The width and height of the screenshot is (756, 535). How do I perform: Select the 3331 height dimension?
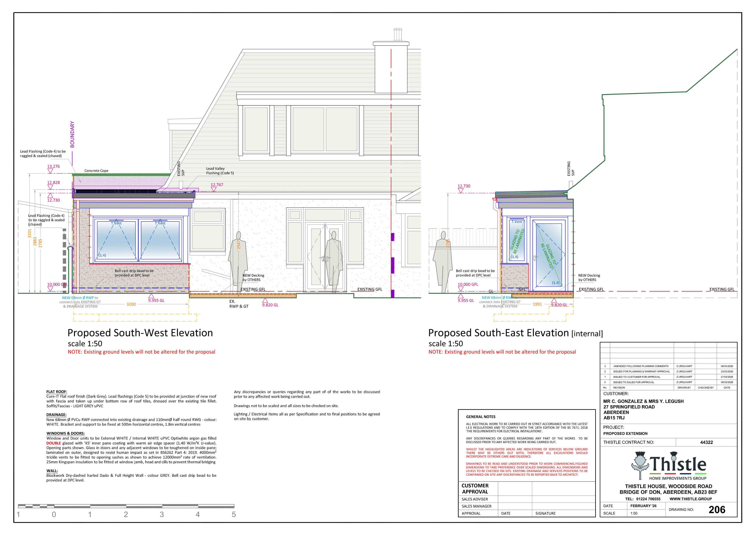30,233
